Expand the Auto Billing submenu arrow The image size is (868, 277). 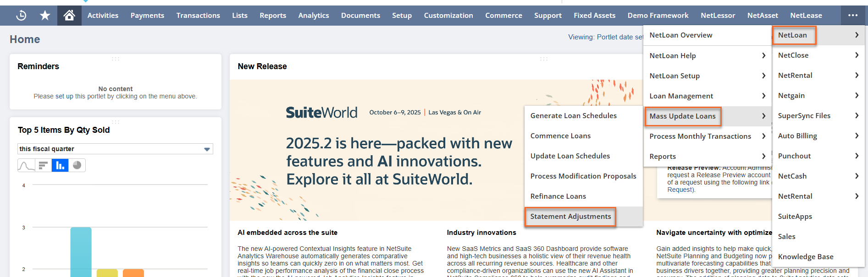tap(857, 136)
